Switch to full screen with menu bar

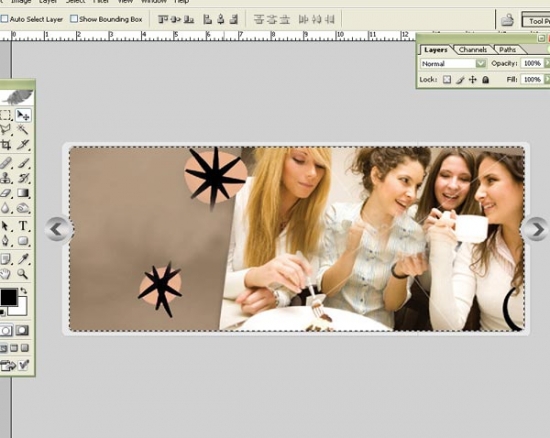coord(14,348)
